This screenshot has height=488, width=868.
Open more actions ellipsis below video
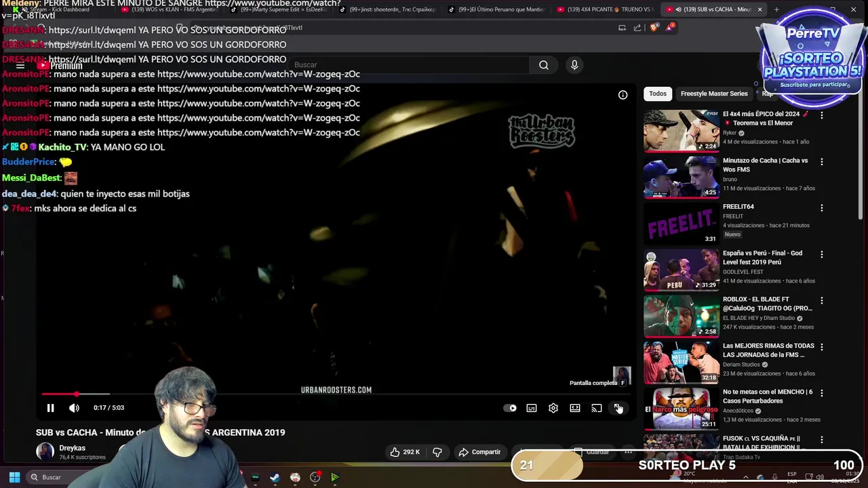[629, 452]
